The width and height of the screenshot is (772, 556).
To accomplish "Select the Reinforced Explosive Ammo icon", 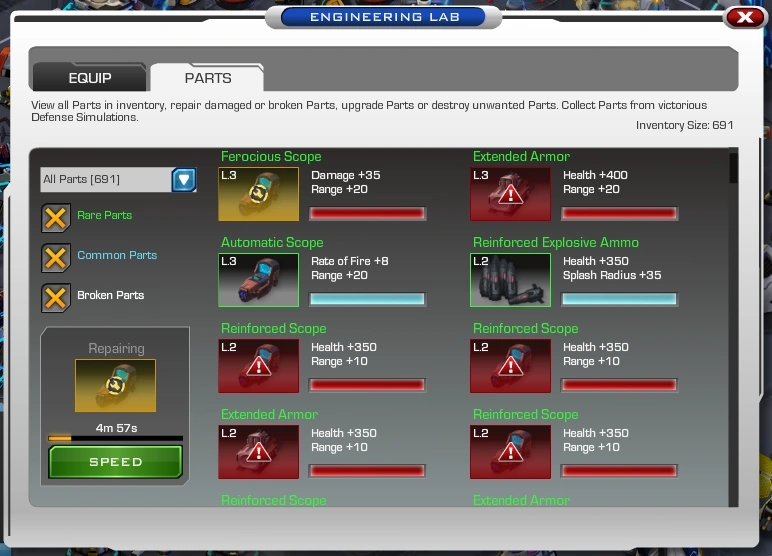I will [x=511, y=280].
